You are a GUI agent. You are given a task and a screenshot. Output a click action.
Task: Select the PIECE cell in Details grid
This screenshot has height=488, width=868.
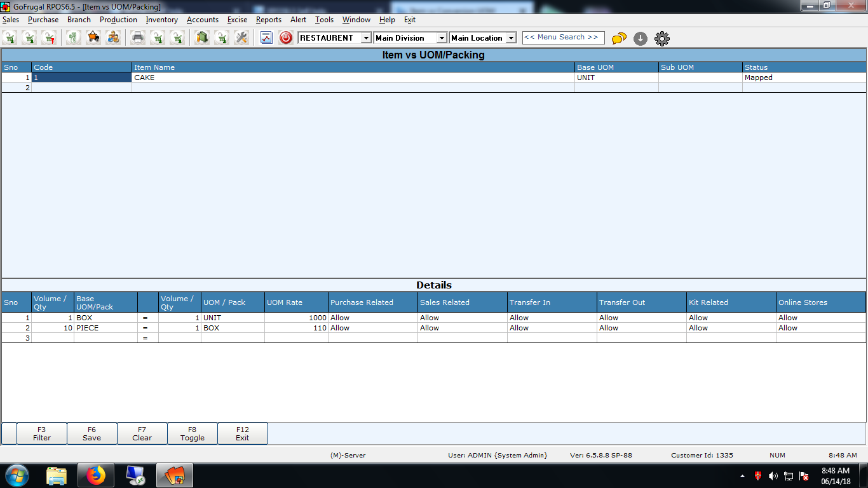coord(105,328)
